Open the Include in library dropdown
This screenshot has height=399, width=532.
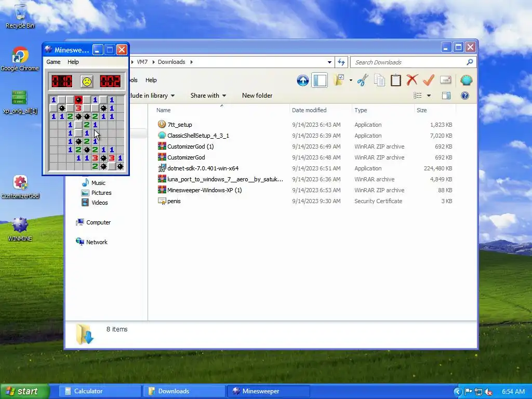point(152,96)
